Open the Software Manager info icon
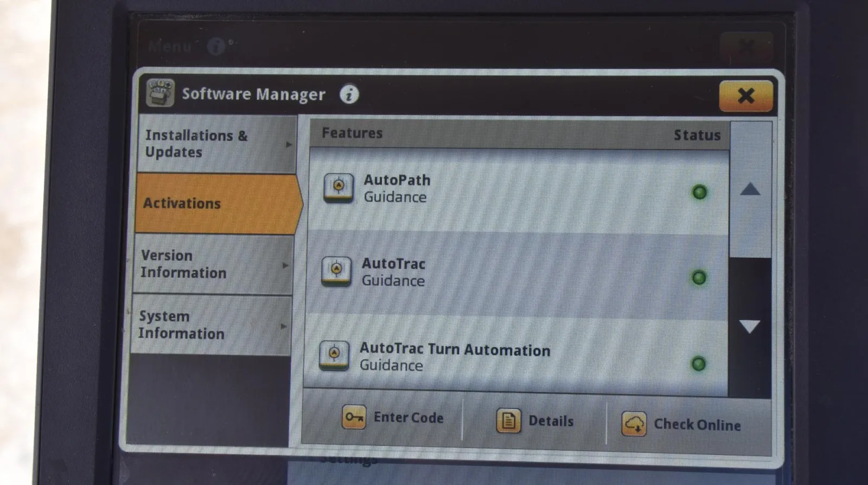This screenshot has width=868, height=485. pyautogui.click(x=349, y=94)
